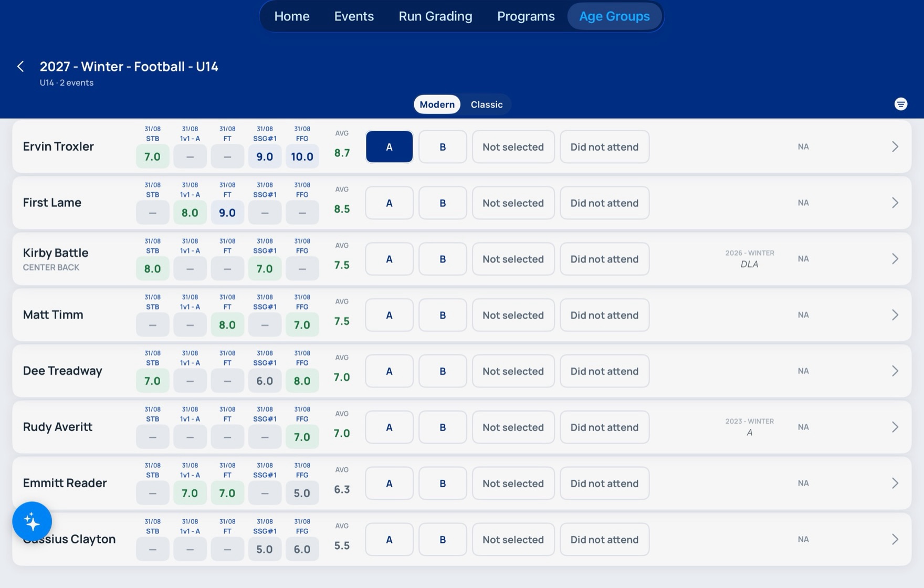Open Ervin Troxler's details chevron
This screenshot has height=588, width=924.
pyautogui.click(x=895, y=146)
